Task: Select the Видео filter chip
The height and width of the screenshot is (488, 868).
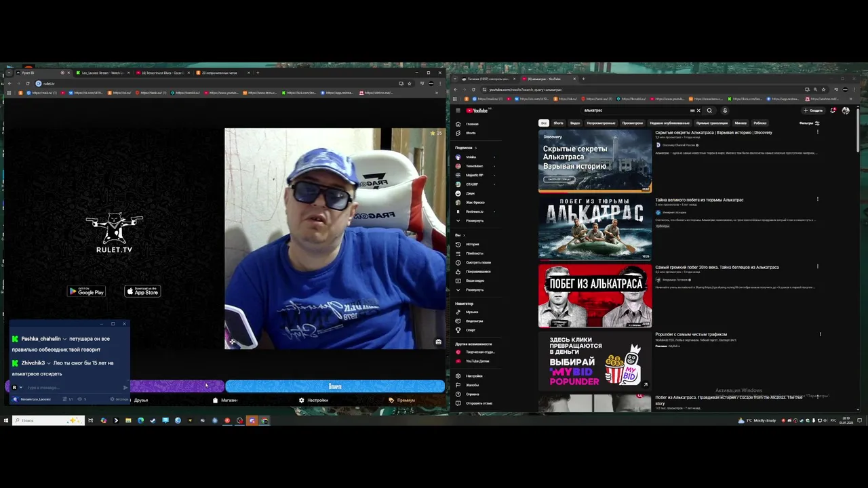Action: pos(575,123)
